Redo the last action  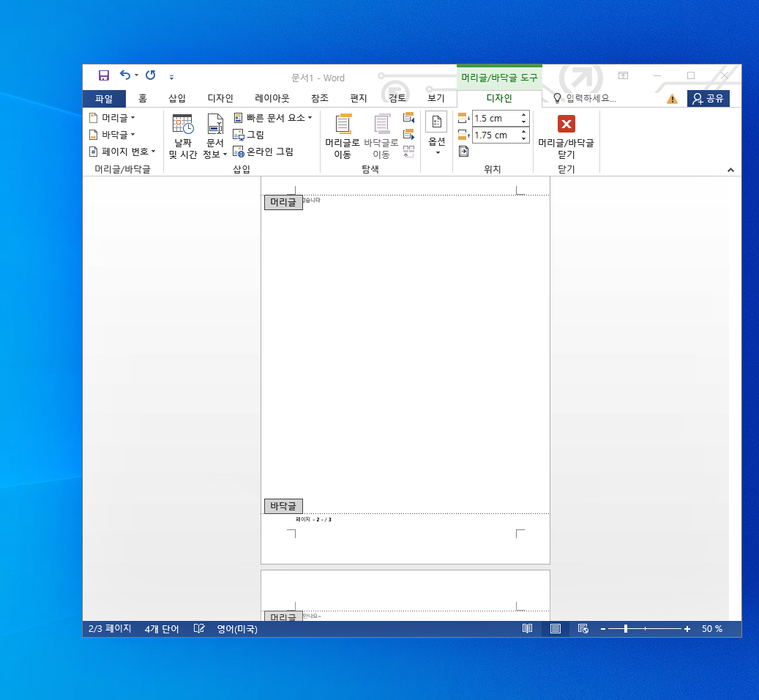151,75
